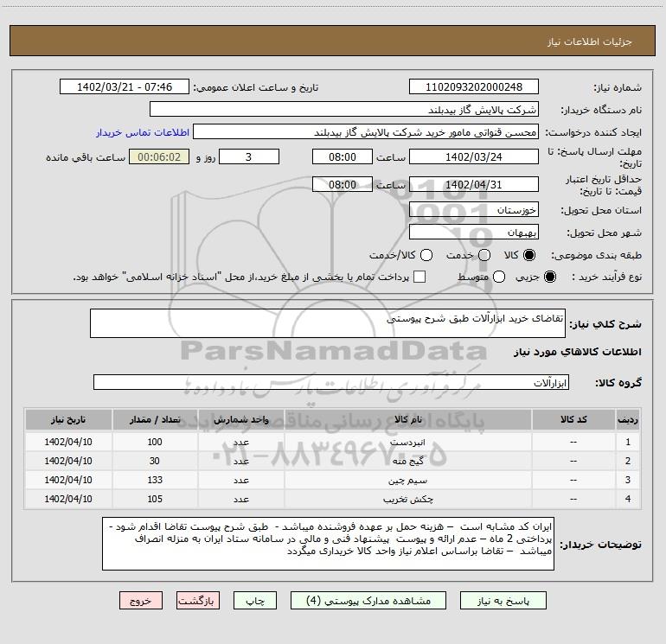Viewport: 666px width, 644px height.
Task: Click the خروج exit button
Action: pos(141,601)
